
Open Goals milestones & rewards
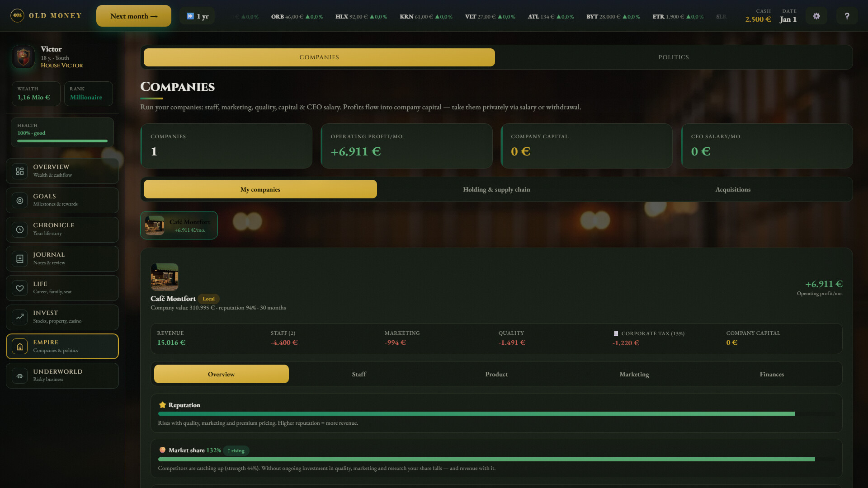pos(62,201)
